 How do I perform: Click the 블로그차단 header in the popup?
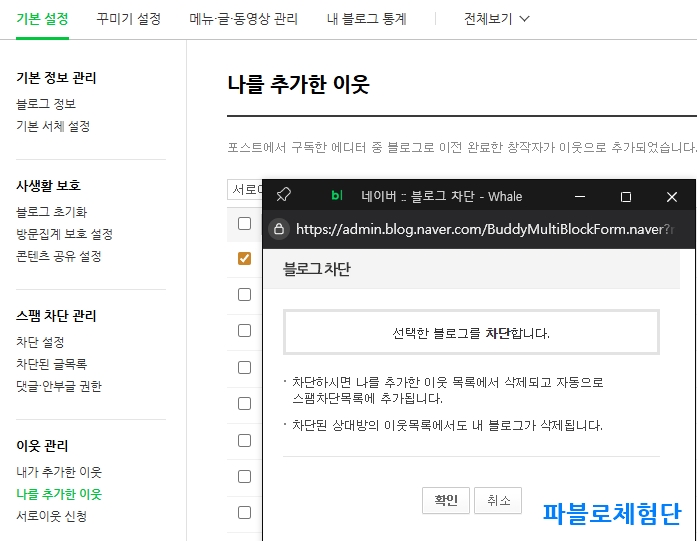(x=316, y=269)
